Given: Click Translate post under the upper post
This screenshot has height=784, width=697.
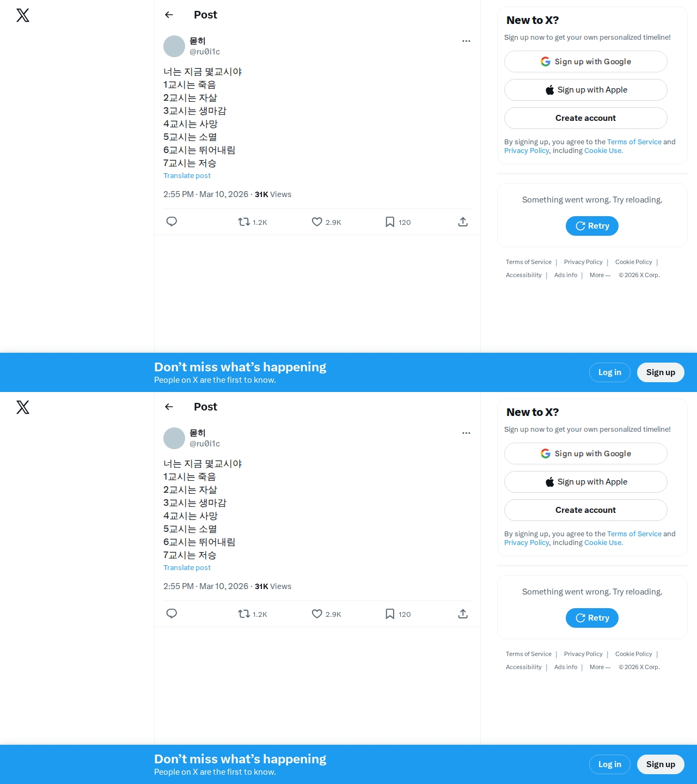Looking at the screenshot, I should pos(187,176).
